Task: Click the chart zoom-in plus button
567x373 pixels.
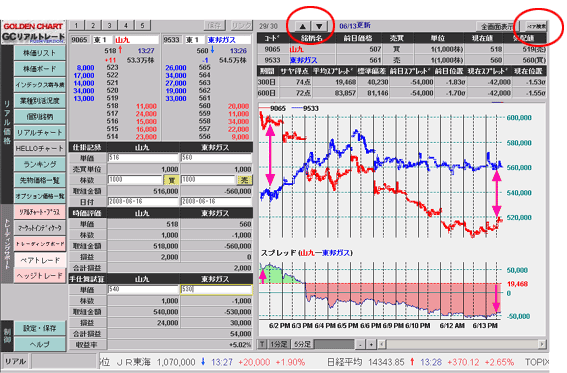Action: pos(371,344)
